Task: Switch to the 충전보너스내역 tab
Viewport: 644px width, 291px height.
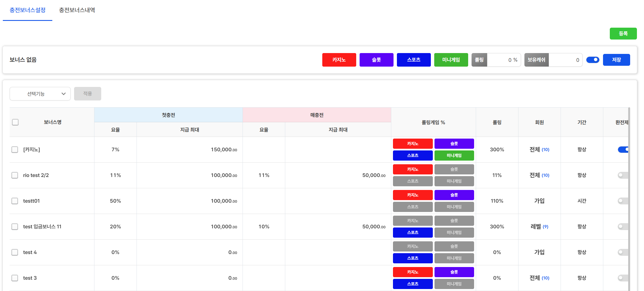Action: [x=77, y=10]
